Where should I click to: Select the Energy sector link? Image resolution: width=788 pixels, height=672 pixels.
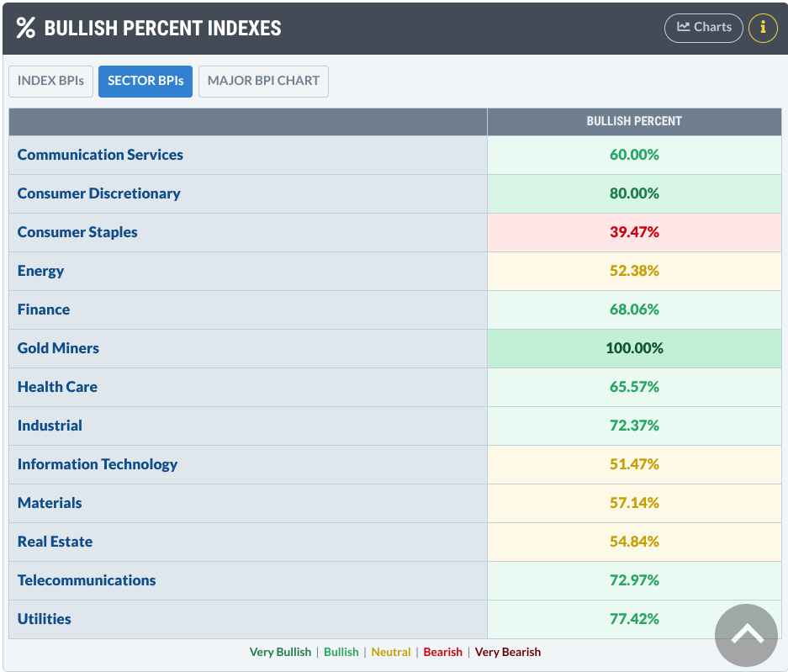pyautogui.click(x=40, y=271)
